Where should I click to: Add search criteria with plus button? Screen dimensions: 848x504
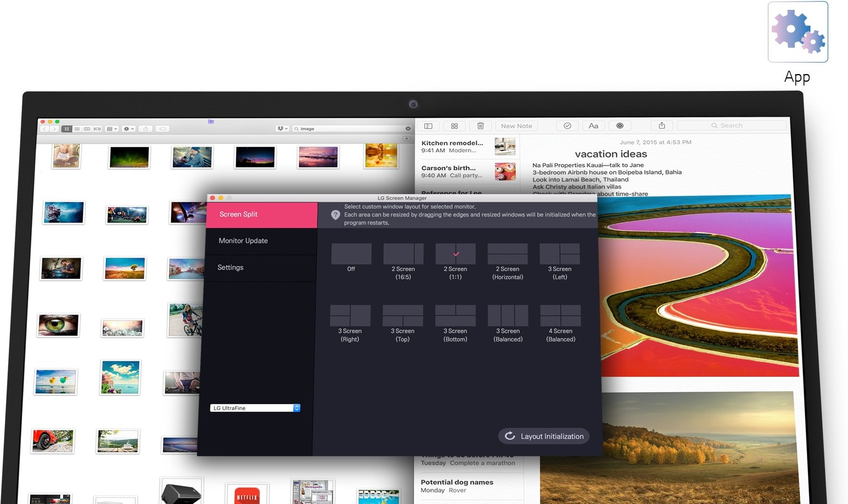(x=407, y=139)
